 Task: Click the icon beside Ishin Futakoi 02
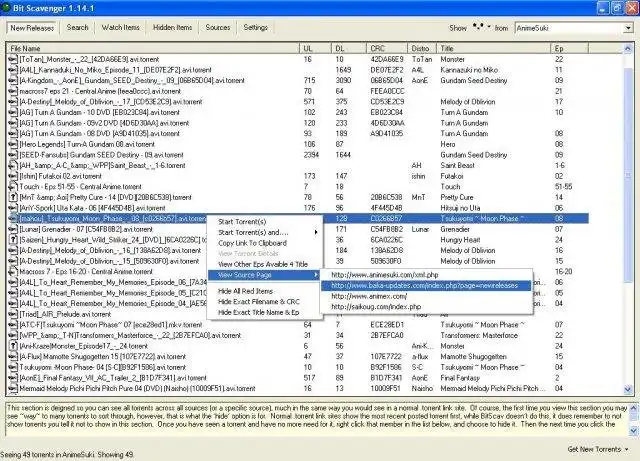pyautogui.click(x=13, y=176)
